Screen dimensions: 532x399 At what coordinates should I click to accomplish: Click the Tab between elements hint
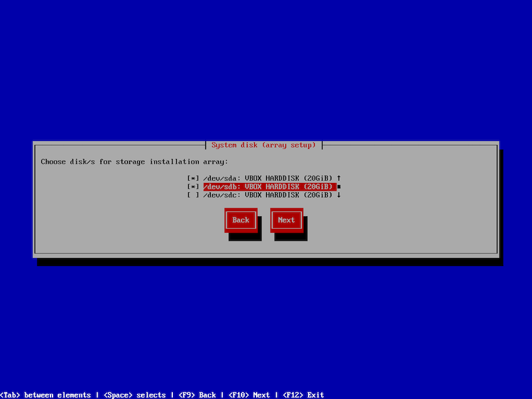(x=45, y=395)
